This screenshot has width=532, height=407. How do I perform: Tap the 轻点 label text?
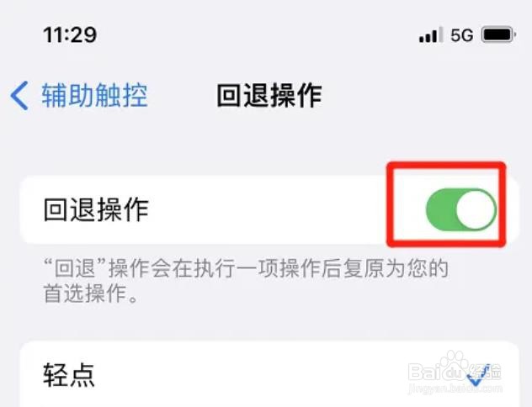[69, 375]
